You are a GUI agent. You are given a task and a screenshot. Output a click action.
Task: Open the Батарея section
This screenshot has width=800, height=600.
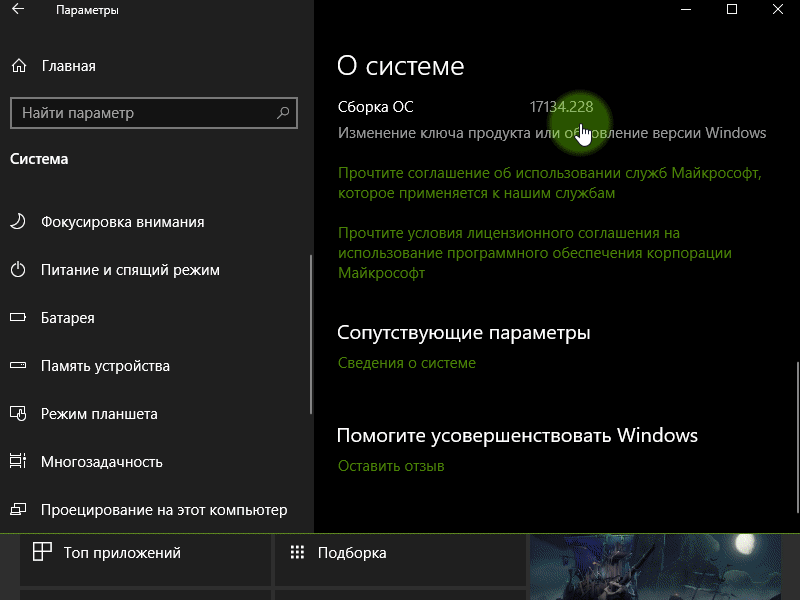click(67, 318)
